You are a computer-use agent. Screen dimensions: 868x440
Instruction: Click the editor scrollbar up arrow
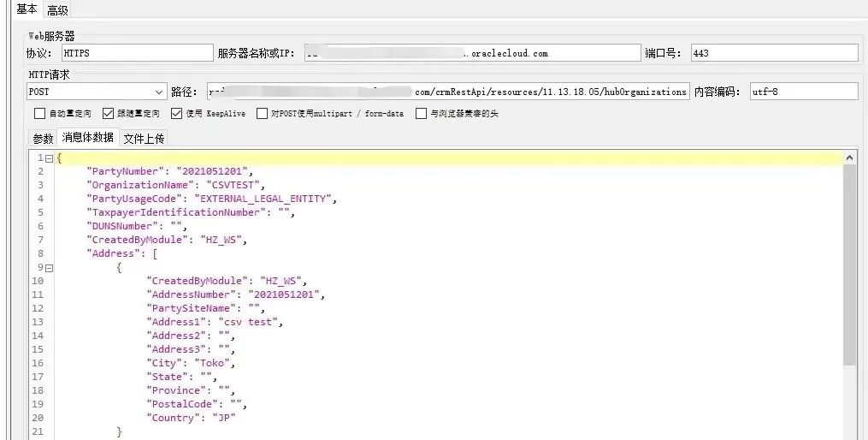coord(849,158)
